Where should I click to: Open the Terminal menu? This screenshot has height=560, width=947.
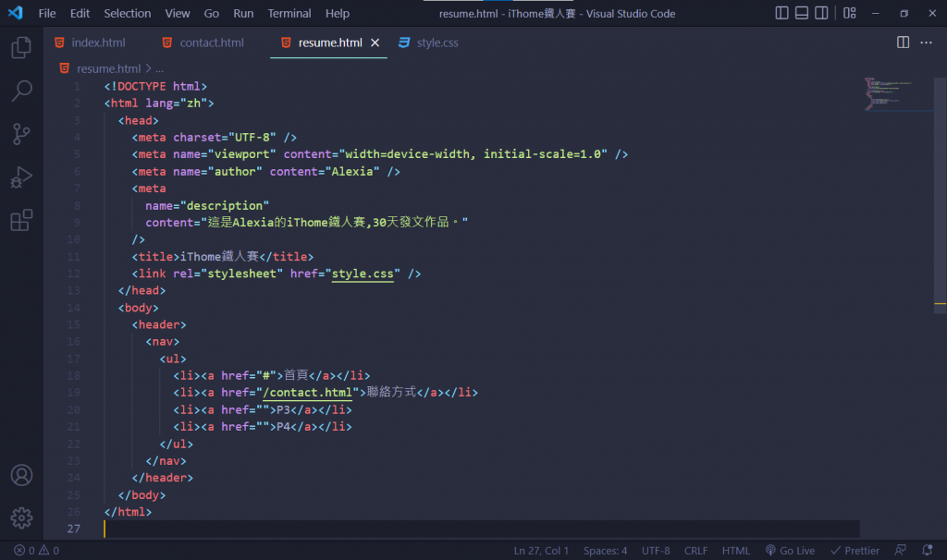click(289, 13)
